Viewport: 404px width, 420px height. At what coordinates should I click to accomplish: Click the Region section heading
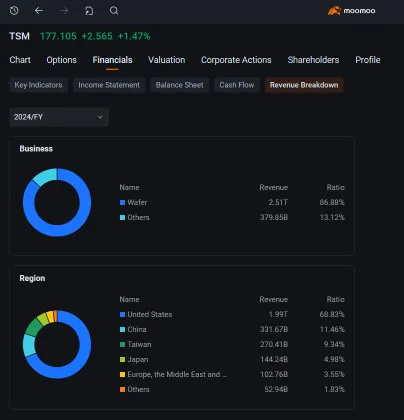pyautogui.click(x=32, y=278)
